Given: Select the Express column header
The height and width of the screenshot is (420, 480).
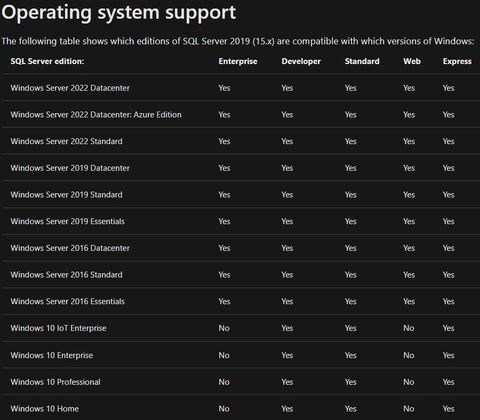Looking at the screenshot, I should [x=457, y=61].
